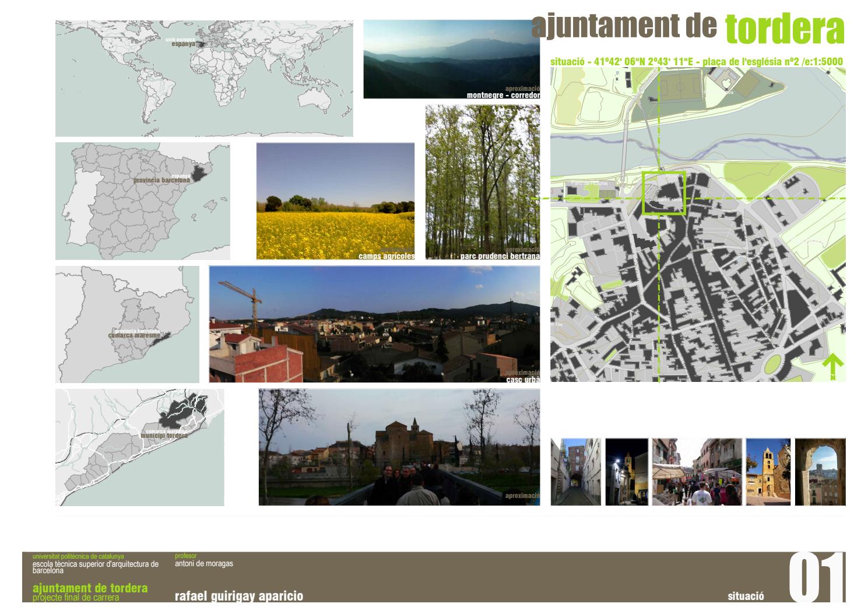868x614 pixels.
Task: Open the montnegre - corredor mountain photo
Action: tap(453, 58)
